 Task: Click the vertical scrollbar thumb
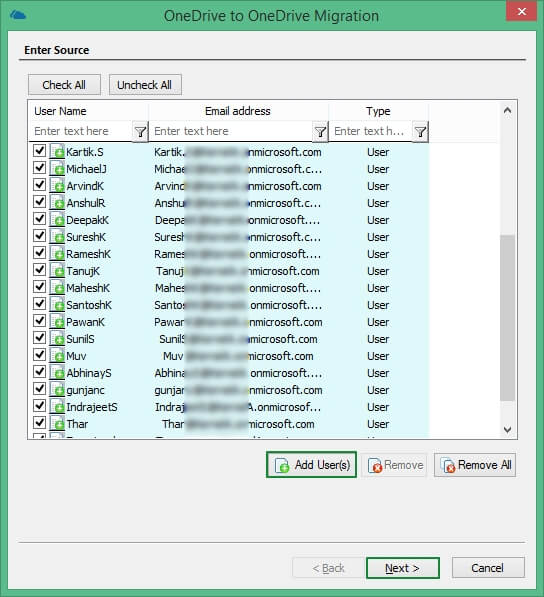coord(507,318)
